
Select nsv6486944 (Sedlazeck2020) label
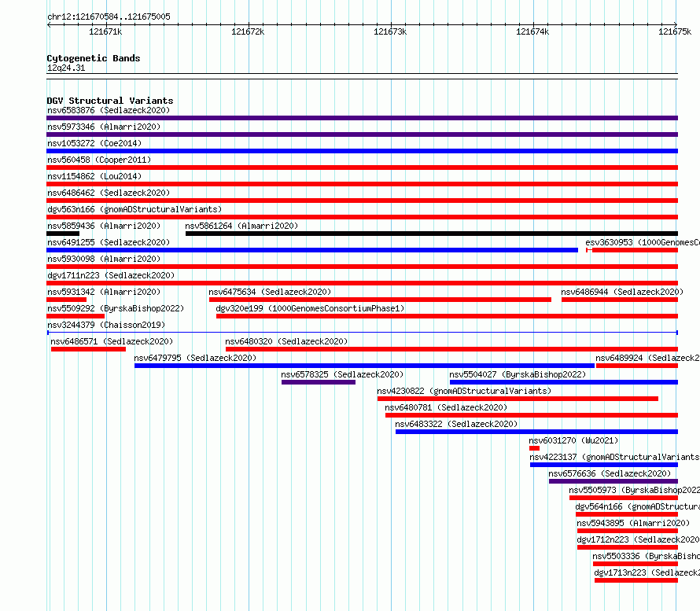pyautogui.click(x=622, y=292)
